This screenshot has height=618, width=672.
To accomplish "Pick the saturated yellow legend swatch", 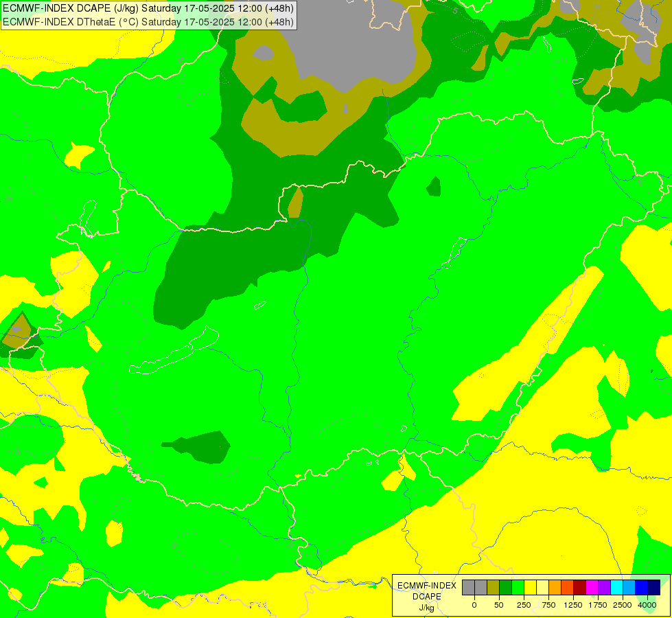I will click(530, 587).
